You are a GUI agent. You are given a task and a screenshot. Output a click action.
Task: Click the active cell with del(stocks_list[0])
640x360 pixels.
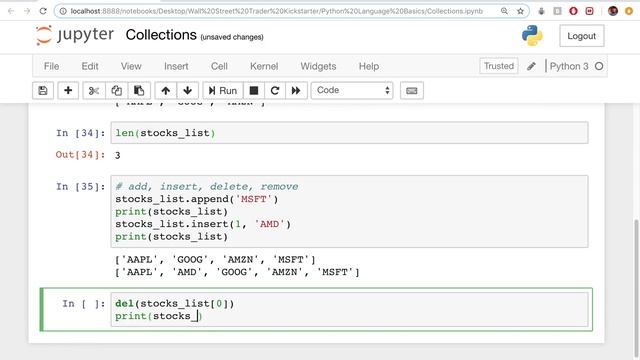click(x=349, y=309)
